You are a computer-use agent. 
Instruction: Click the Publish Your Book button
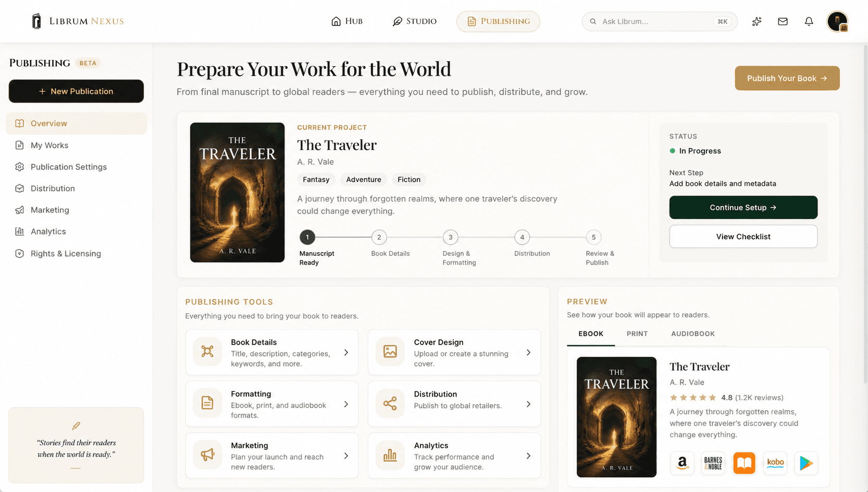787,78
